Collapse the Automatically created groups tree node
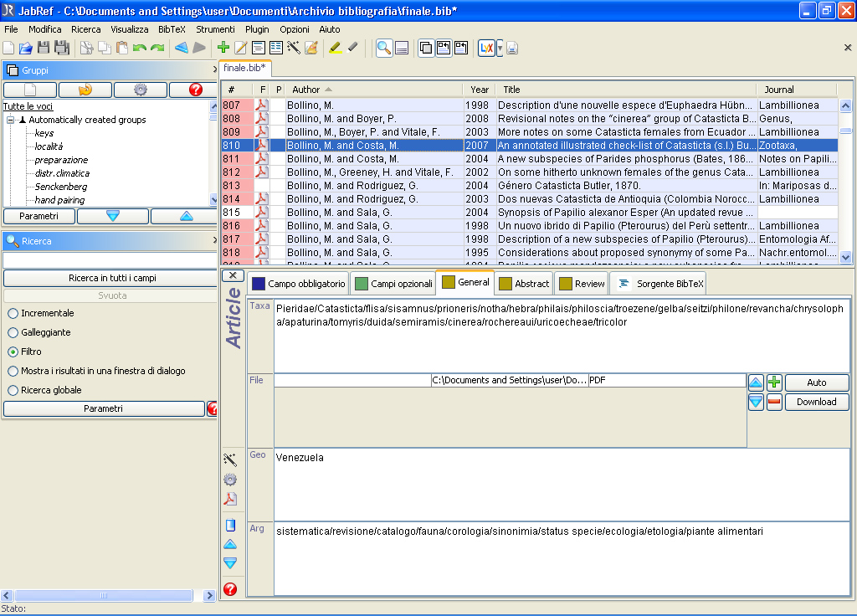 coord(11,120)
